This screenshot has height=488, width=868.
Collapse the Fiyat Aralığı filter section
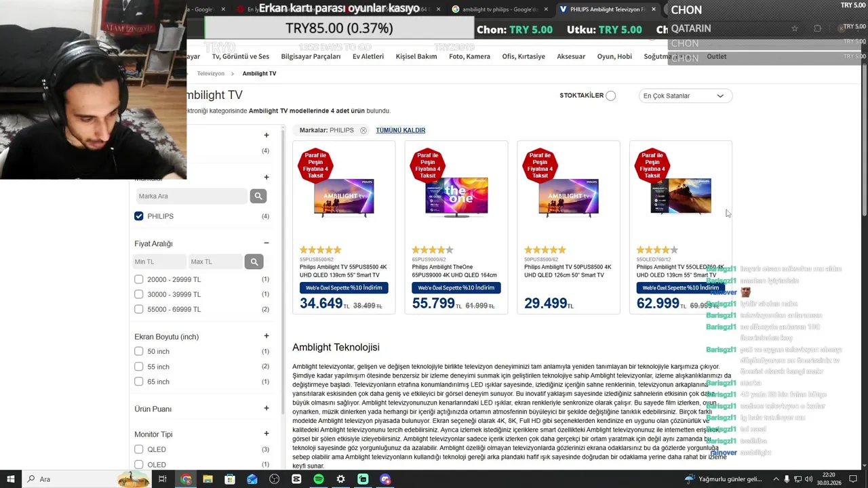tap(267, 243)
